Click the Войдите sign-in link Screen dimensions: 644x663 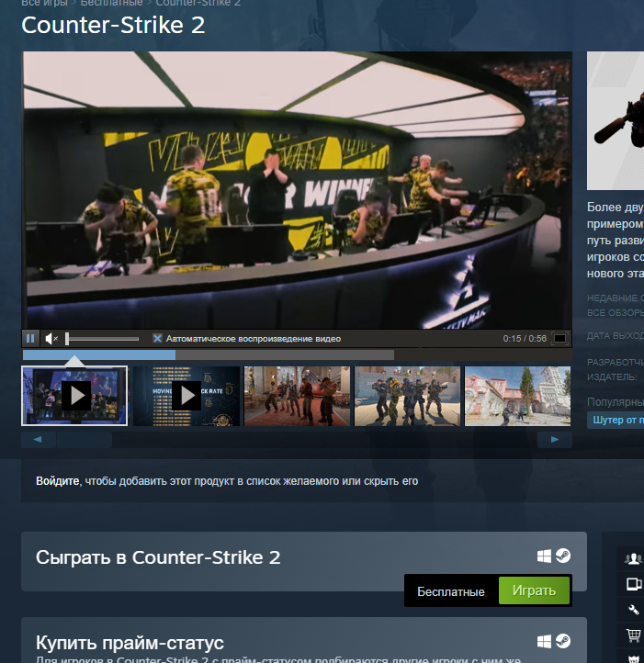pos(57,481)
